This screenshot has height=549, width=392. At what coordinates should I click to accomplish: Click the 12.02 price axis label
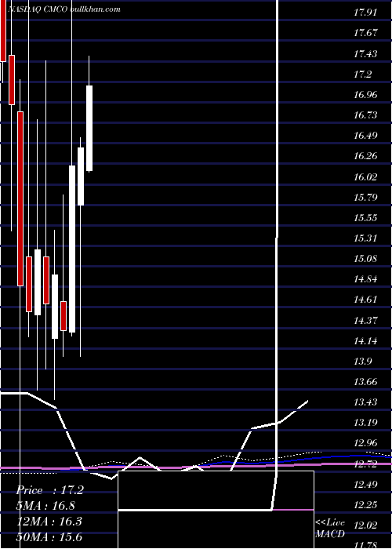pyautogui.click(x=365, y=525)
